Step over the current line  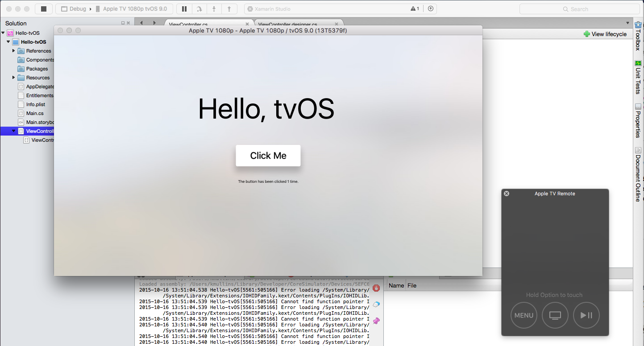(199, 9)
